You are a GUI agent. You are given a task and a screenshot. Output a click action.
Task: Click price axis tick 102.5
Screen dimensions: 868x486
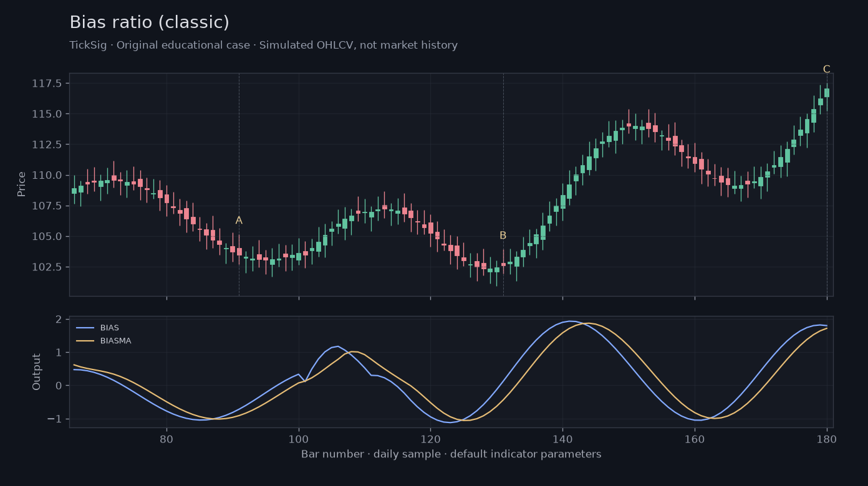click(x=47, y=267)
